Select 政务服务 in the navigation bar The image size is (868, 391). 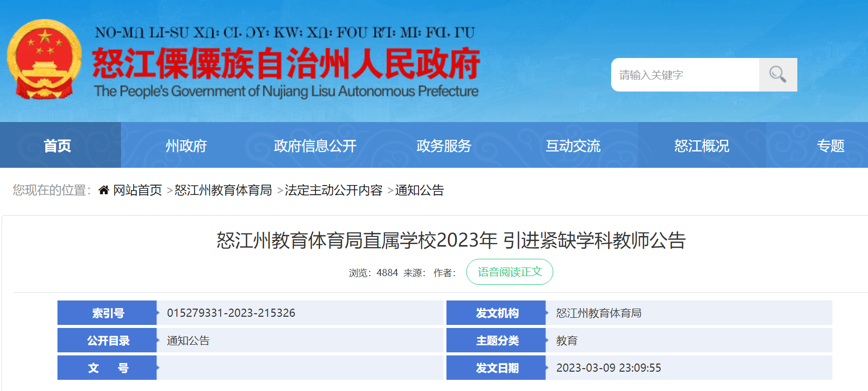pos(444,146)
